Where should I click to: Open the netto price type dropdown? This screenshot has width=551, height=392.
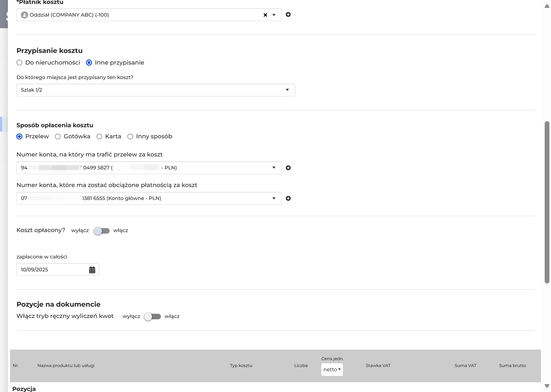332,370
